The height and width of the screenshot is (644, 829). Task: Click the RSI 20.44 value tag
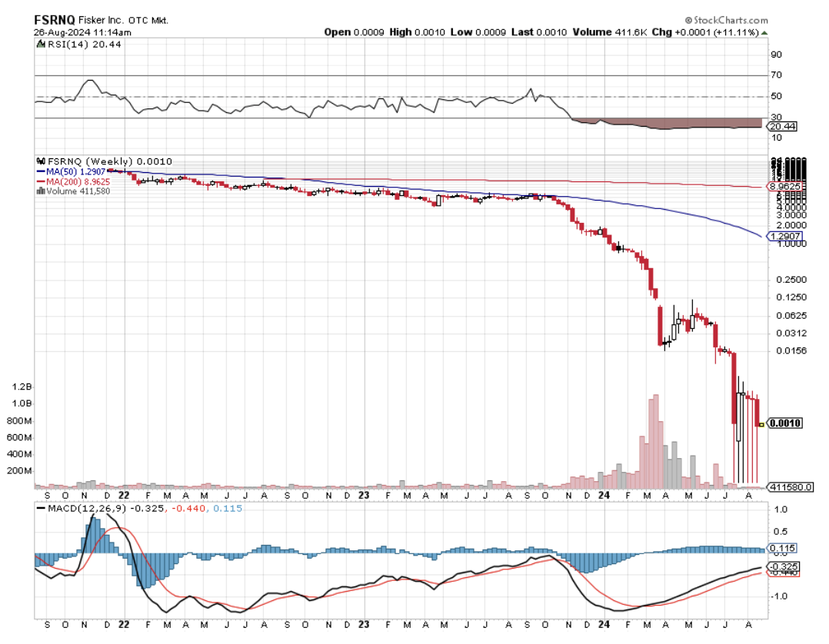pos(782,126)
